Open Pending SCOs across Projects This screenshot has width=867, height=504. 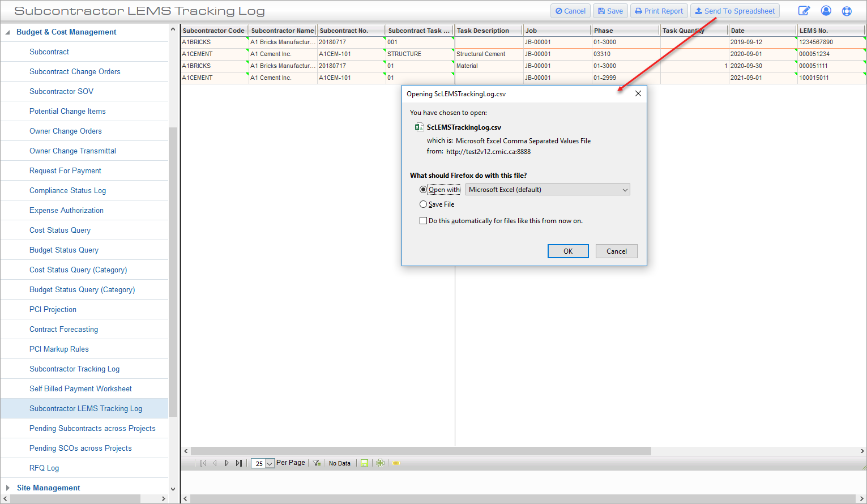coord(80,448)
